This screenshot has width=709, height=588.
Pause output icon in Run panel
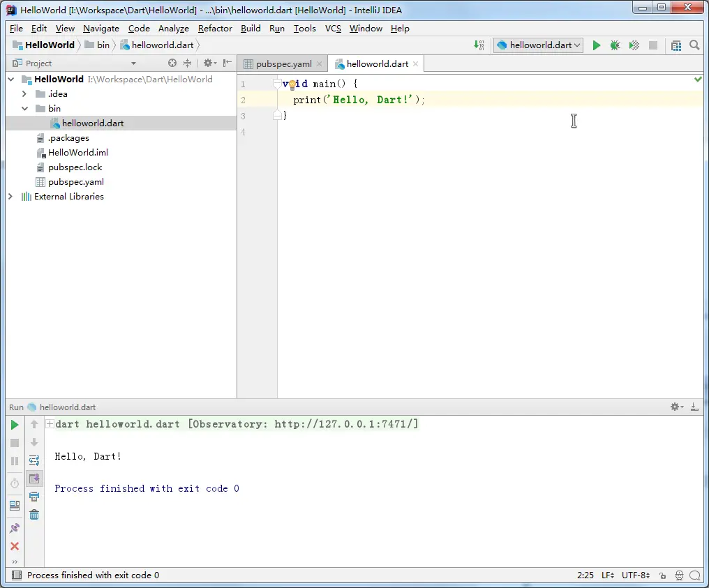(x=15, y=461)
